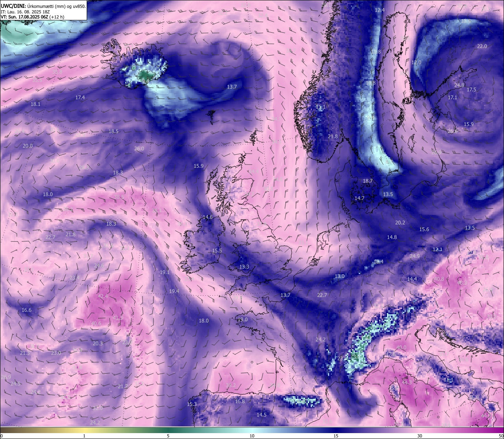Click the 30 tick on the color scale
The width and height of the screenshot is (504, 439).
click(x=420, y=436)
